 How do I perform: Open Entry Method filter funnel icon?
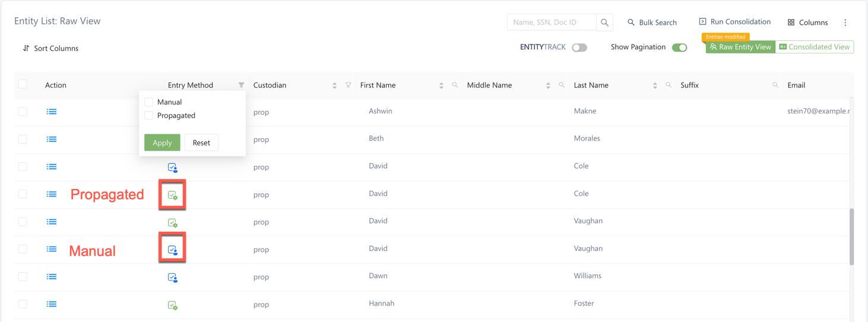241,85
